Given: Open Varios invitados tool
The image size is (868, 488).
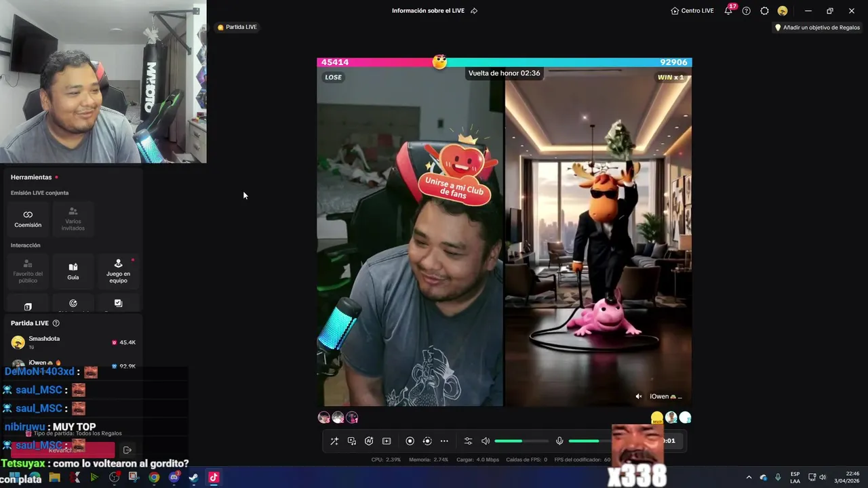Looking at the screenshot, I should (73, 219).
